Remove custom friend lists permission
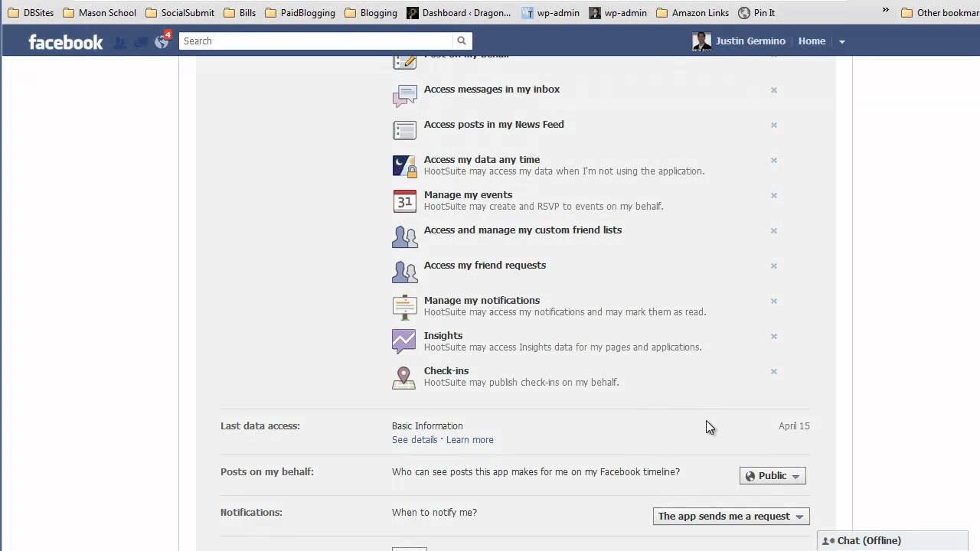The image size is (980, 551). click(774, 231)
